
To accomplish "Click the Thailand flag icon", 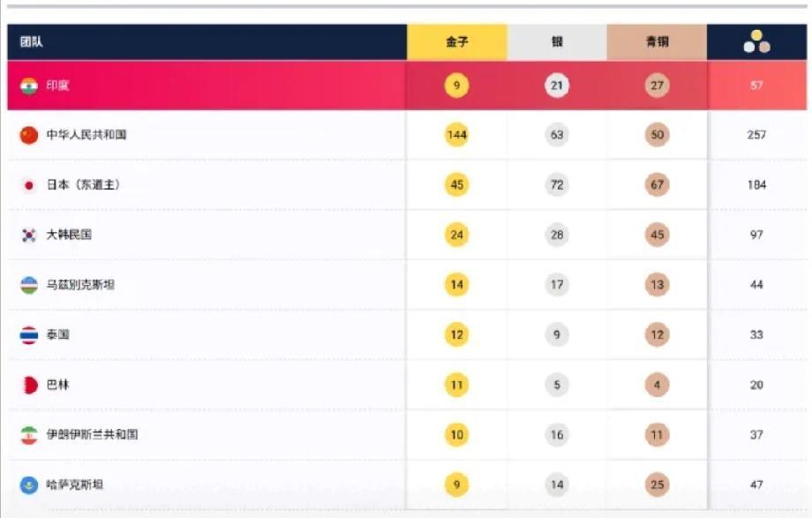I will (29, 335).
